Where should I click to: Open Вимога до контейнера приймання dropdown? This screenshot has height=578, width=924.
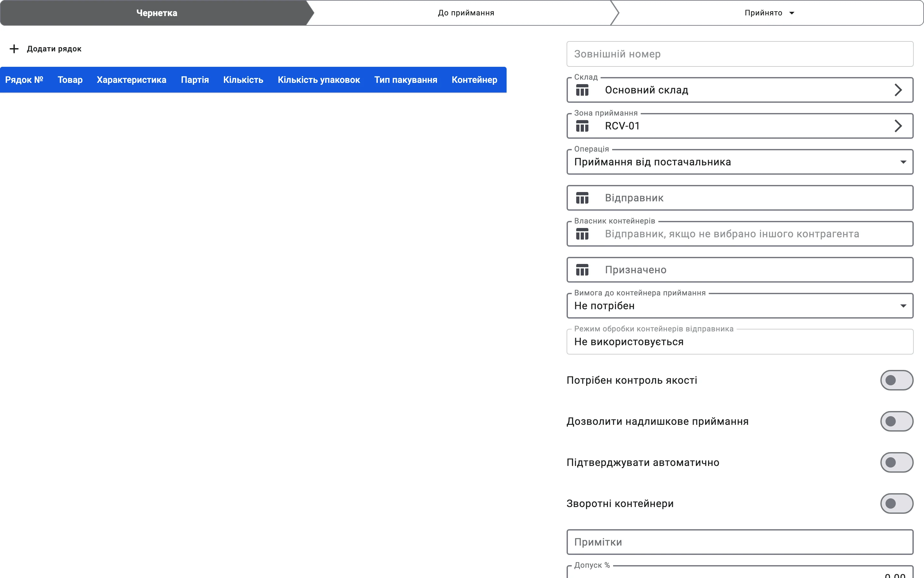[740, 306]
